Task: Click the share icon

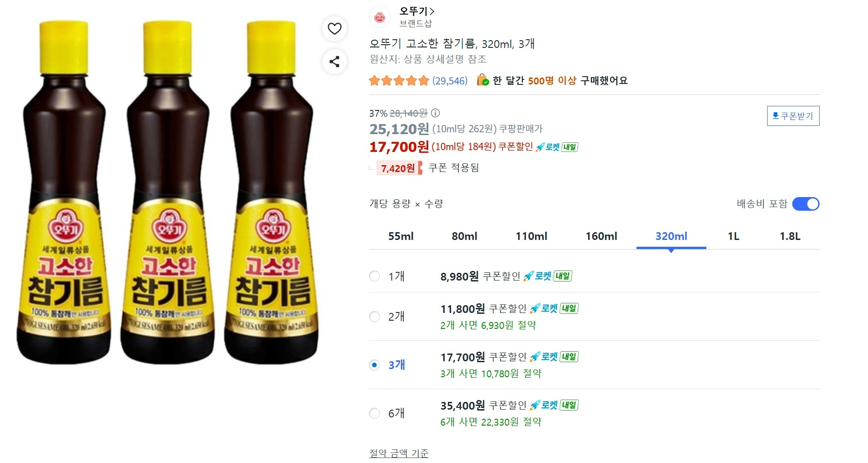Action: (x=335, y=62)
